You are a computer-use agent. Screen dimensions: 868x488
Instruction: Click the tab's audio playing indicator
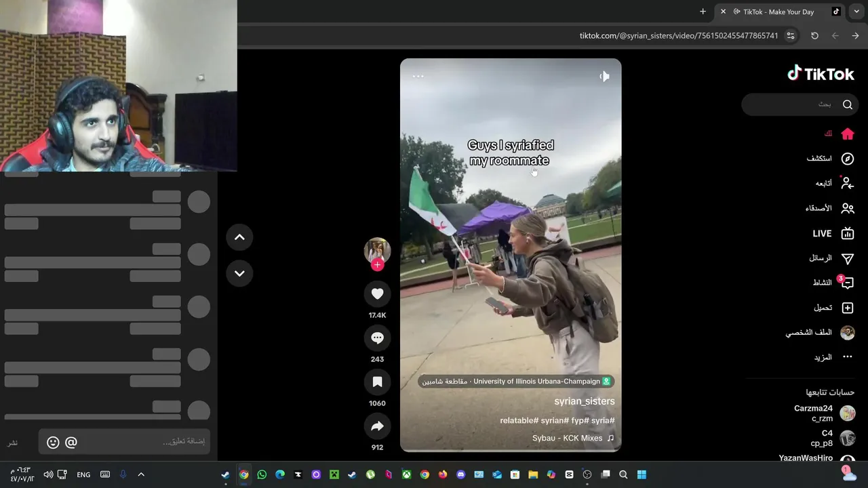[x=736, y=12]
